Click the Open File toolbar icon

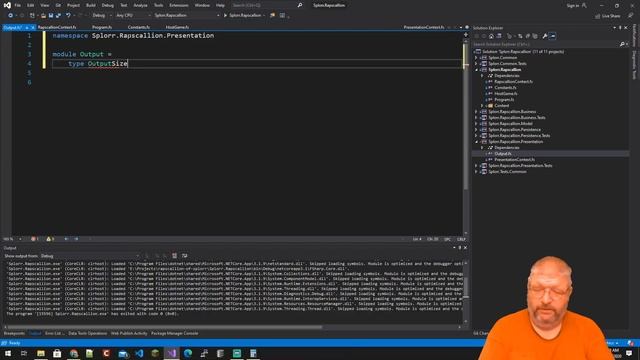point(43,16)
